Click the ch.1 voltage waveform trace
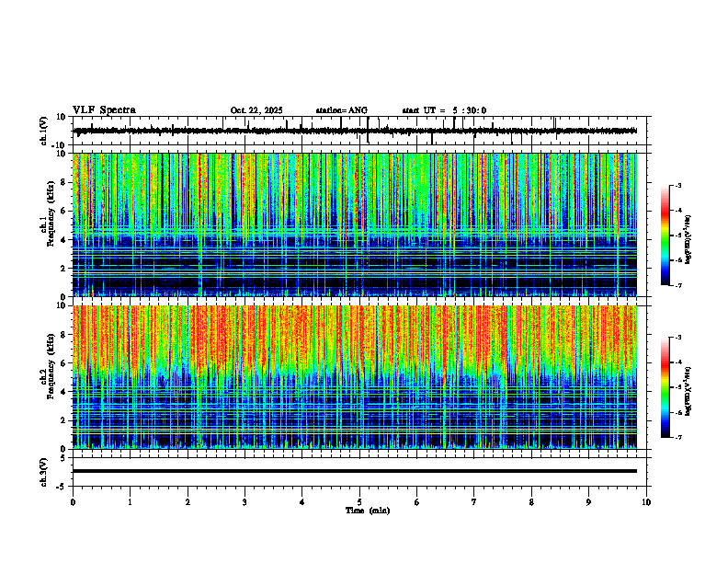 point(355,131)
